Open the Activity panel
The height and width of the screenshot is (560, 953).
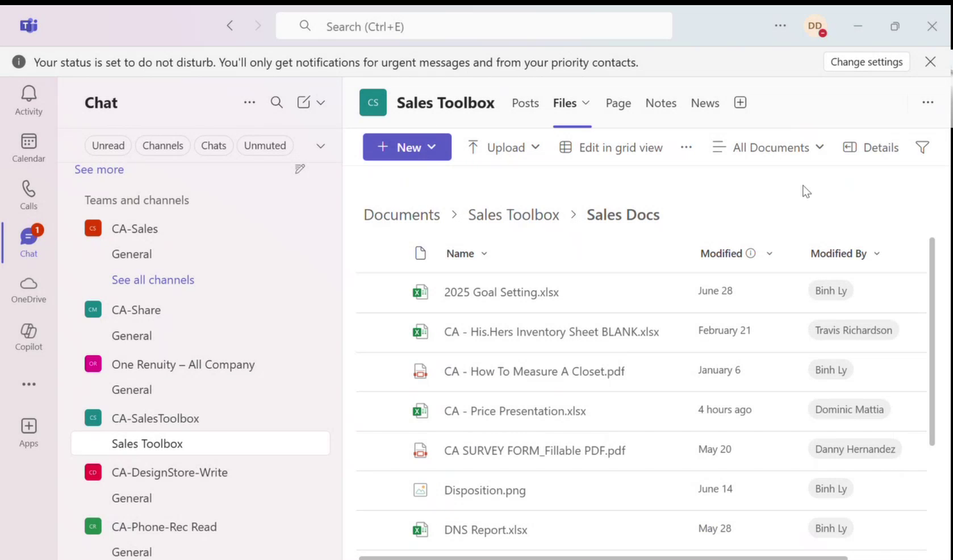[28, 99]
